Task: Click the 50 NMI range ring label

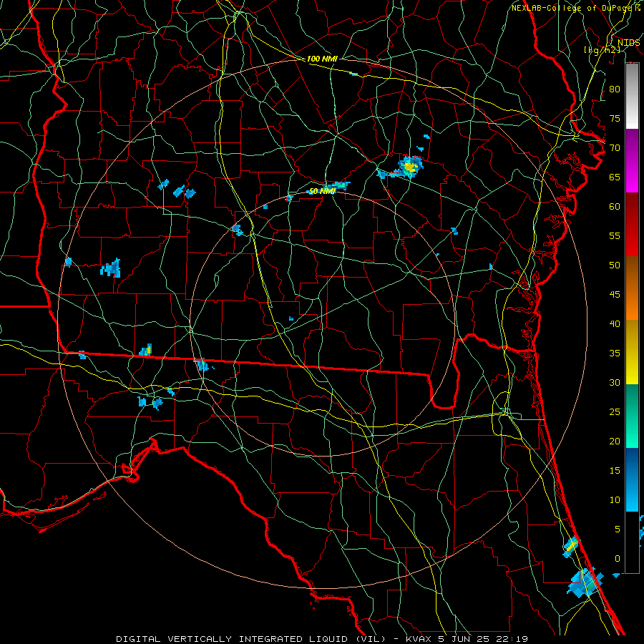Action: [x=322, y=191]
